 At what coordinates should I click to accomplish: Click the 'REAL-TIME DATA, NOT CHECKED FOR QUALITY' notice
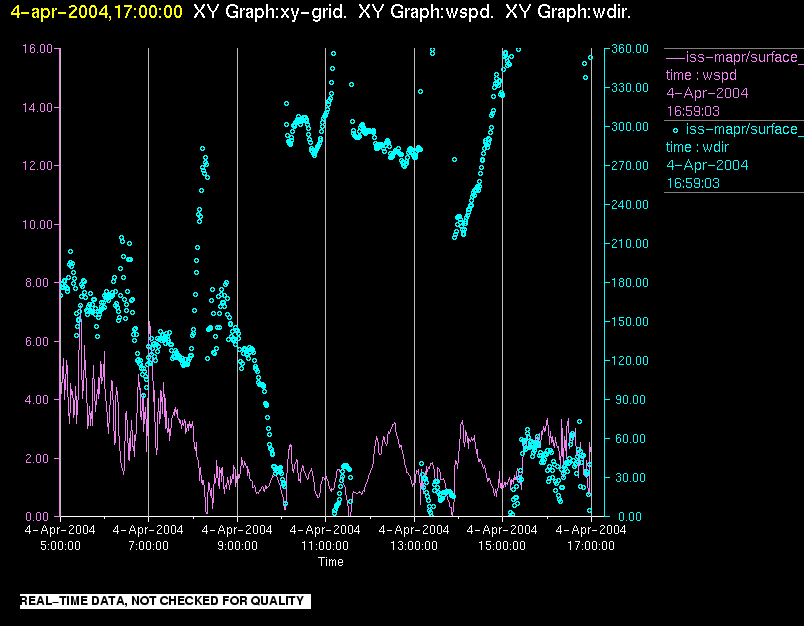pos(165,601)
